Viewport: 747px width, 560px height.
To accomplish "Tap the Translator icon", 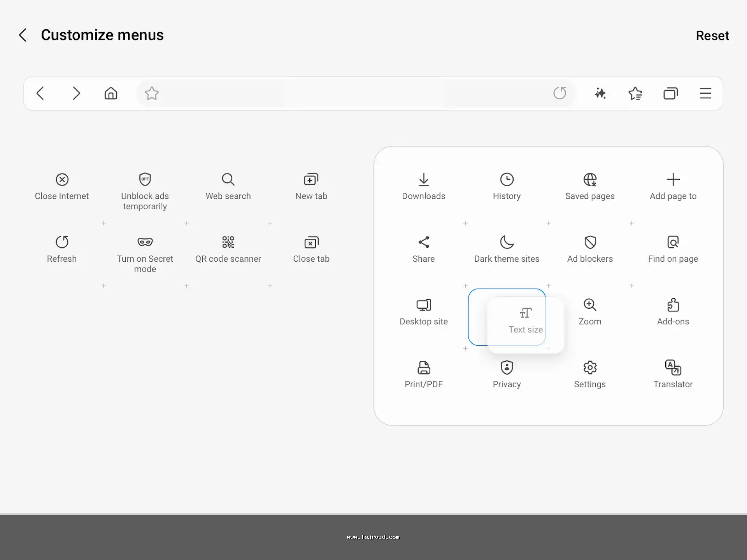I will click(x=673, y=367).
